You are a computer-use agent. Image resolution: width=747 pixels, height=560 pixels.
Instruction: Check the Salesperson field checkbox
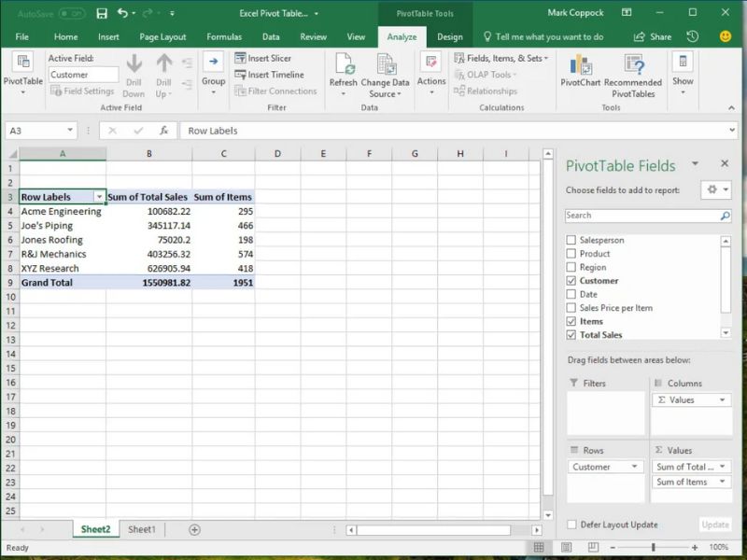(x=571, y=240)
